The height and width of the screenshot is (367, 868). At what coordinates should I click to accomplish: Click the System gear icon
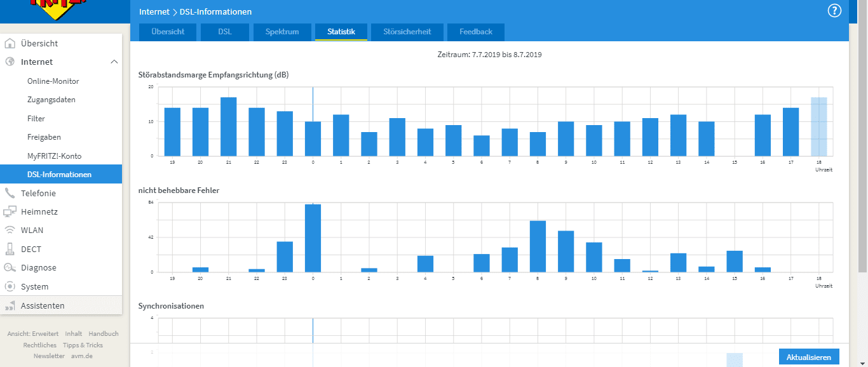coord(10,286)
